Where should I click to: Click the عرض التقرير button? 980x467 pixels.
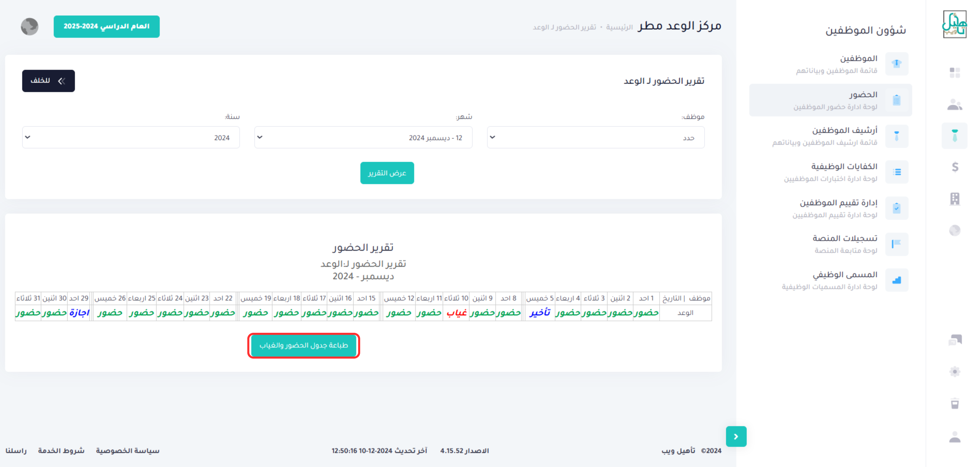(x=387, y=173)
